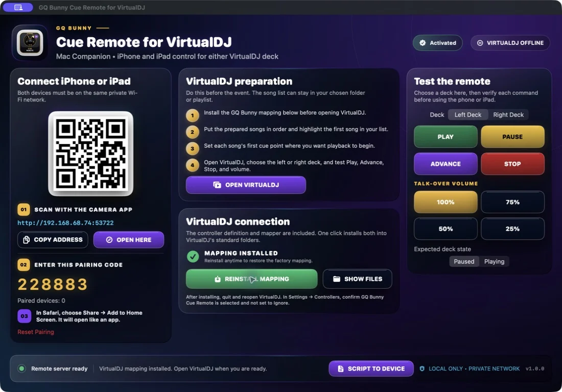Image resolution: width=562 pixels, height=392 pixels.
Task: Set talk-over volume to 75%
Action: (512, 202)
